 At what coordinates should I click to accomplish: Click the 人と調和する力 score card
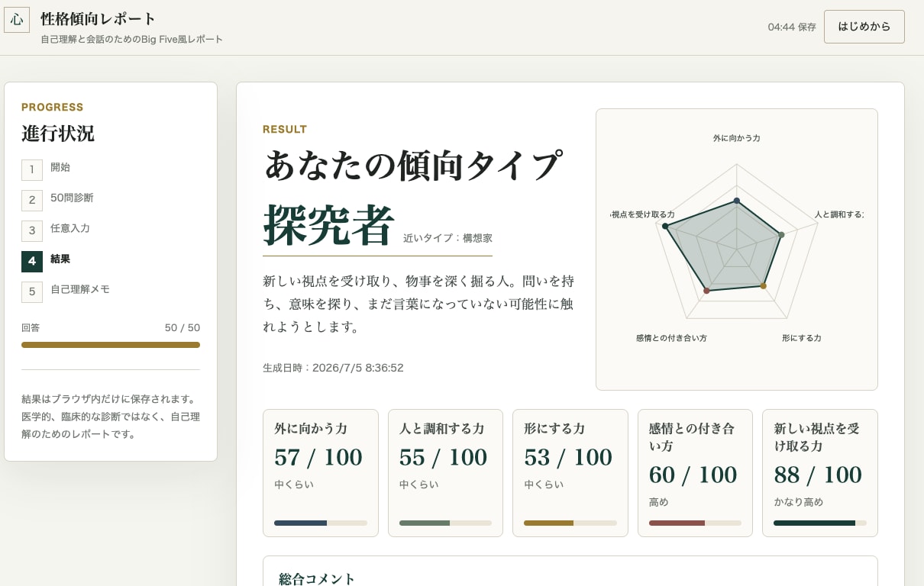[445, 473]
